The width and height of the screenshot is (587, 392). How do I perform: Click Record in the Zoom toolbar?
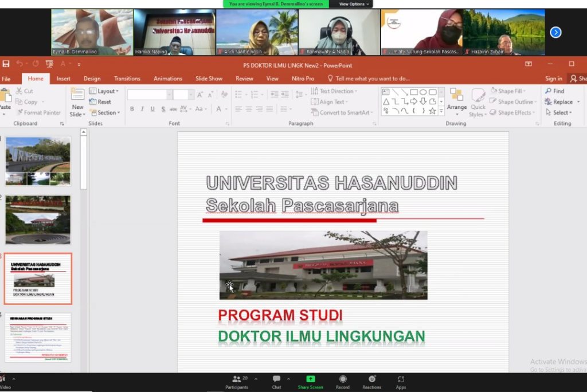[x=342, y=381]
